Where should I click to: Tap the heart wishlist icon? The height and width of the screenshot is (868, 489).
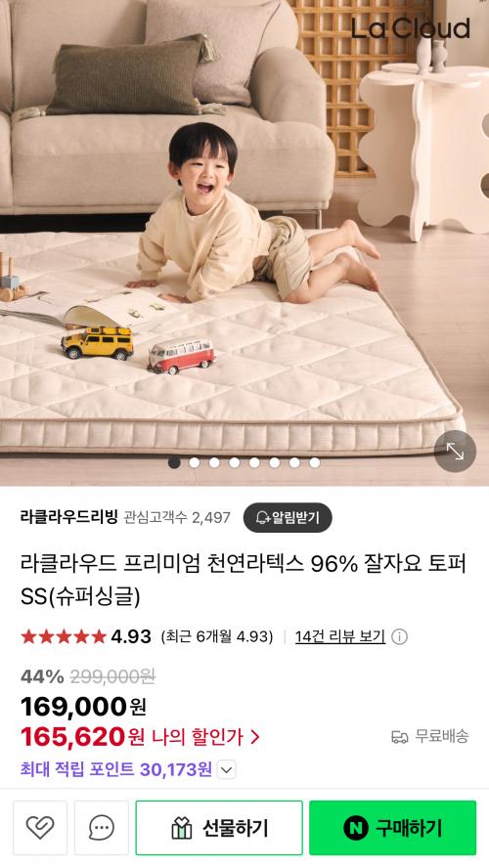point(40,828)
